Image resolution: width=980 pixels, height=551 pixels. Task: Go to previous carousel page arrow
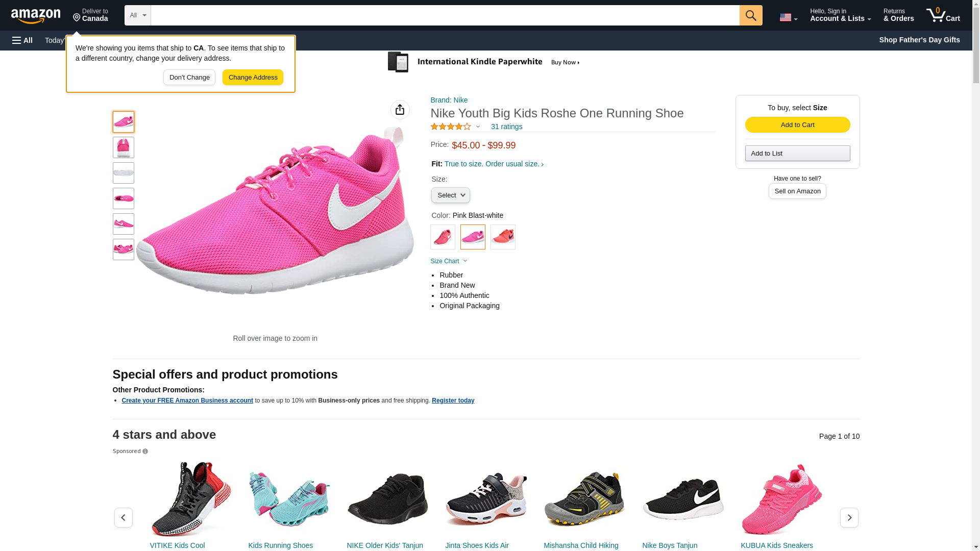(x=123, y=517)
